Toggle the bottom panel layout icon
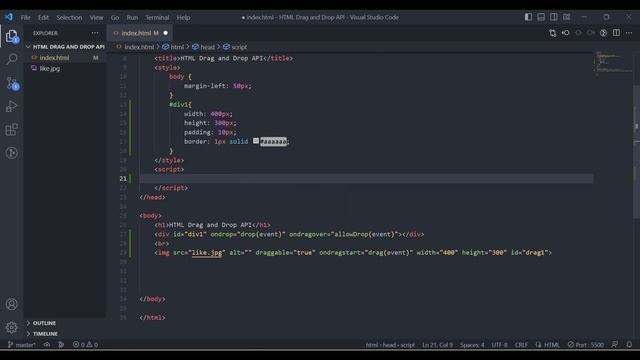Viewport: 640px width, 360px height. [541, 17]
